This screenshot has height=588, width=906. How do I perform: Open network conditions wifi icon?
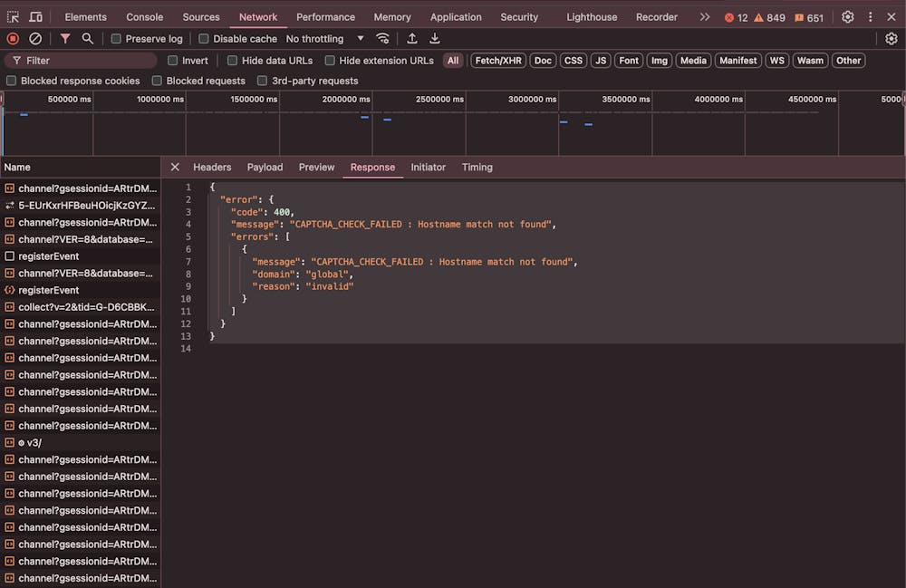click(x=383, y=39)
